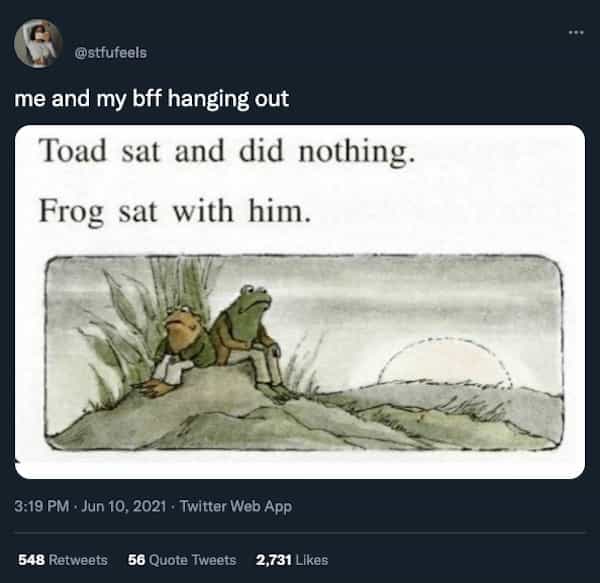View the 56 Quote Tweets
The image size is (600, 583).
tap(182, 560)
